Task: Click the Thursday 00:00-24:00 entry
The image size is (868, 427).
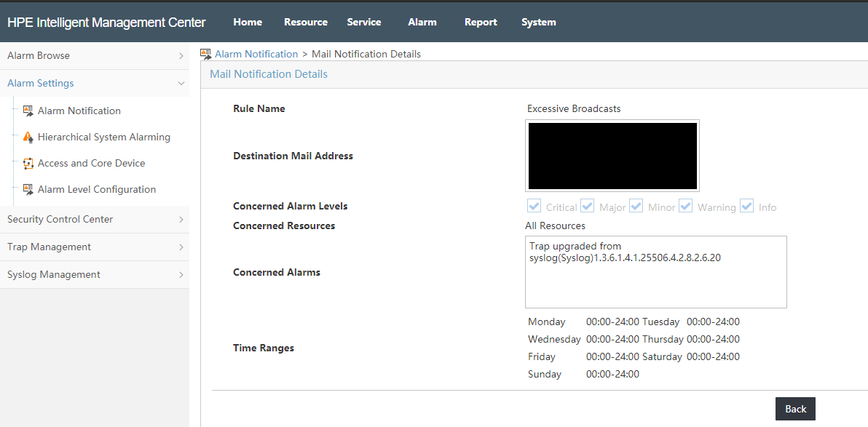Action: tap(691, 340)
